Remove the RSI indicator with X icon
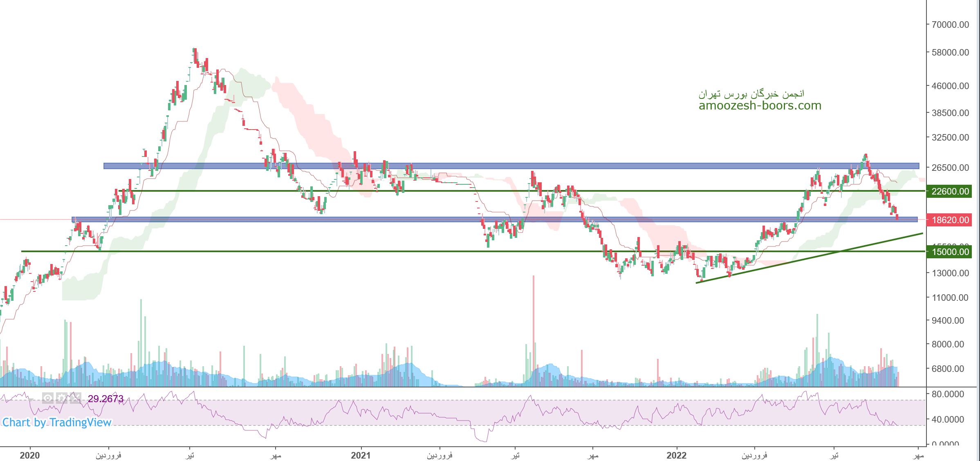 tap(75, 398)
